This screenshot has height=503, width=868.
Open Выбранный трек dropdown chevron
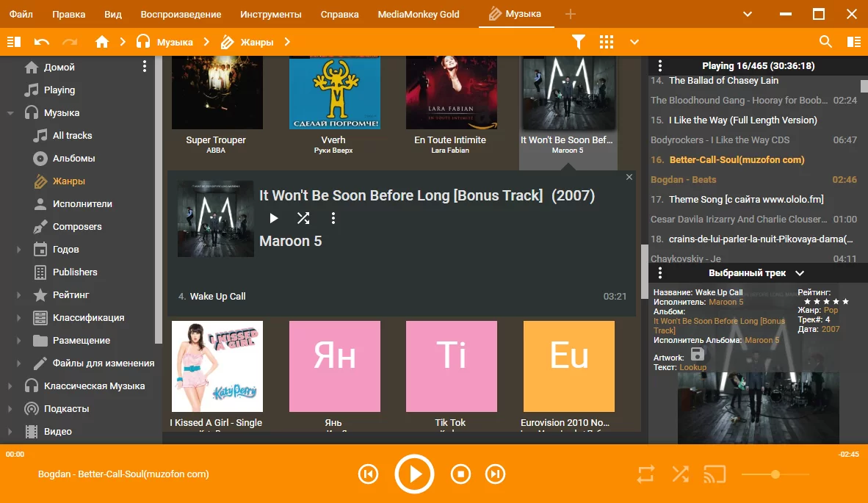pos(800,273)
